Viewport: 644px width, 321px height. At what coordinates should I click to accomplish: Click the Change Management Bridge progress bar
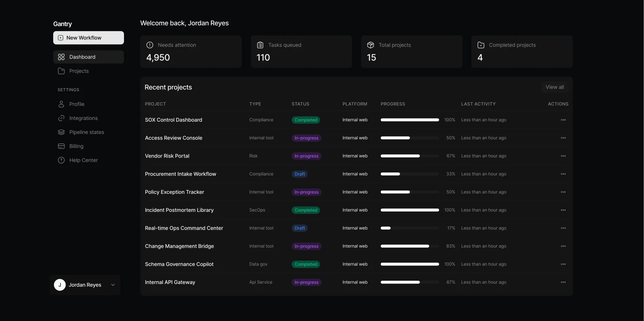[409, 246]
